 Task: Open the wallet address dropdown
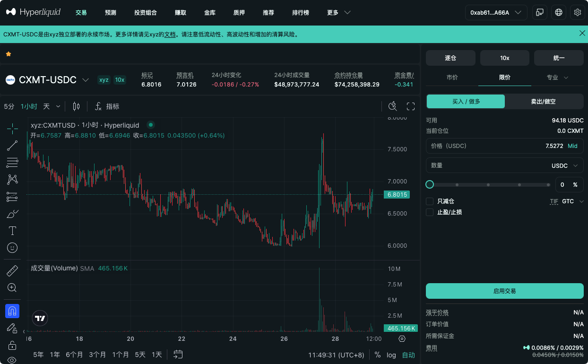tap(496, 12)
